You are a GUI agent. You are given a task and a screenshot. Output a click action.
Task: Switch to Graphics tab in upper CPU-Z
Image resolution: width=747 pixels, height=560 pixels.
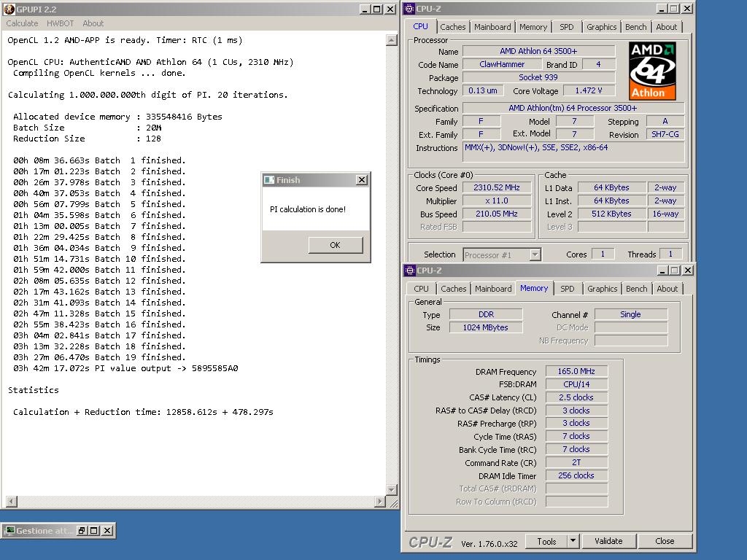601,27
